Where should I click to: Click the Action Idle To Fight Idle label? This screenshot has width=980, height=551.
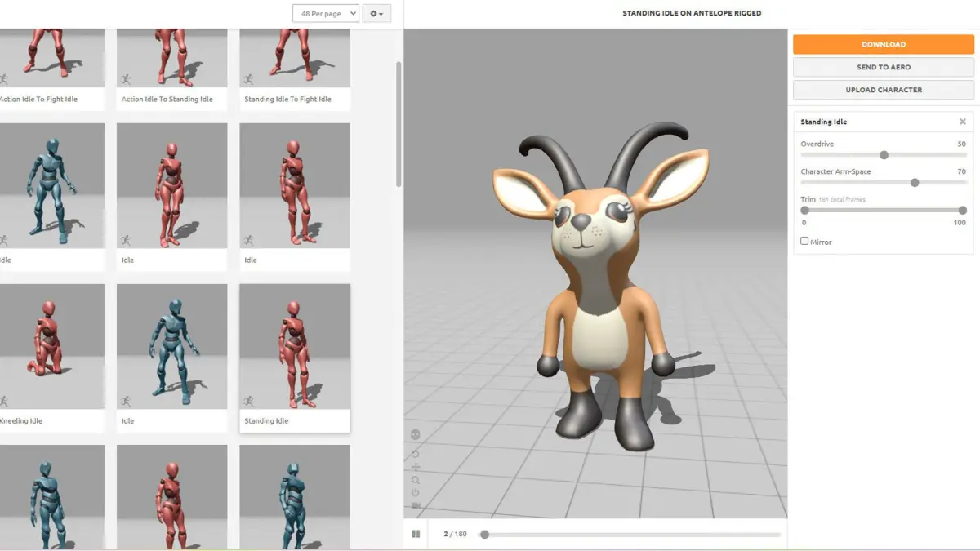click(39, 100)
